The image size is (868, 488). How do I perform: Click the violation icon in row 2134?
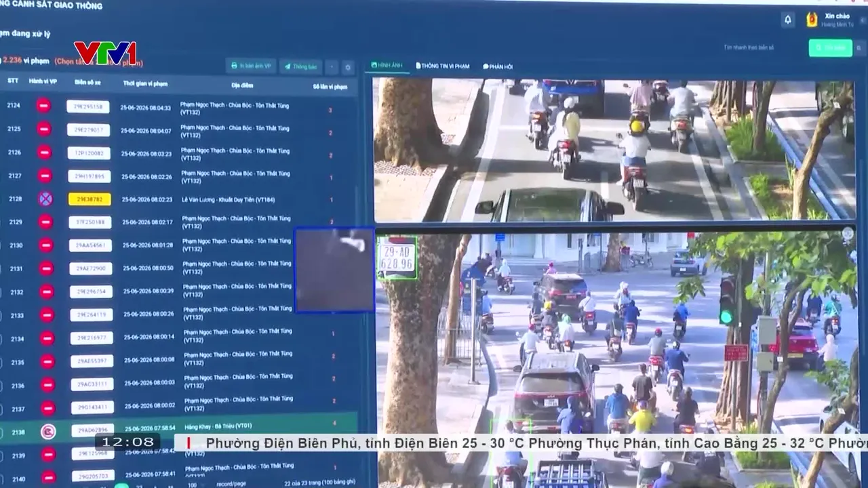tap(47, 338)
